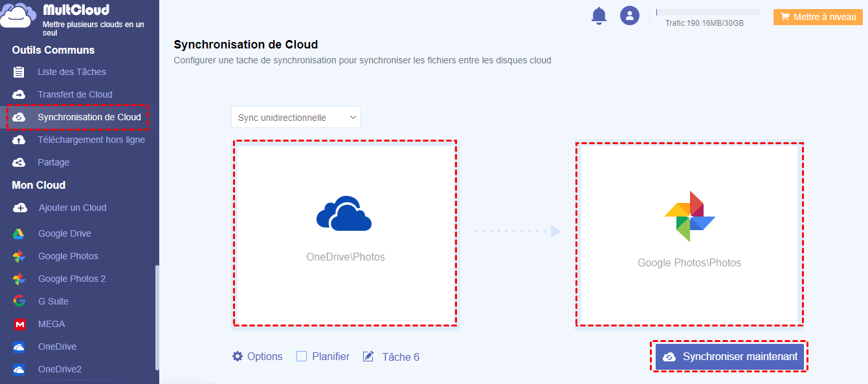
Task: Select destination box Google Photos\Photos
Action: (x=689, y=234)
